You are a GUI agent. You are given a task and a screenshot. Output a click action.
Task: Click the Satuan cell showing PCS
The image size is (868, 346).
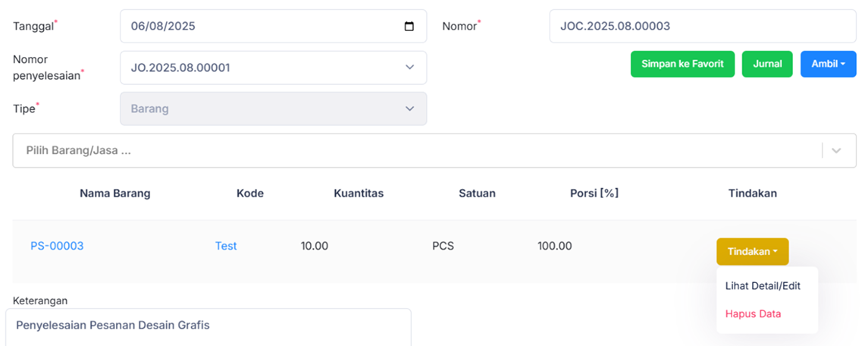pos(443,246)
